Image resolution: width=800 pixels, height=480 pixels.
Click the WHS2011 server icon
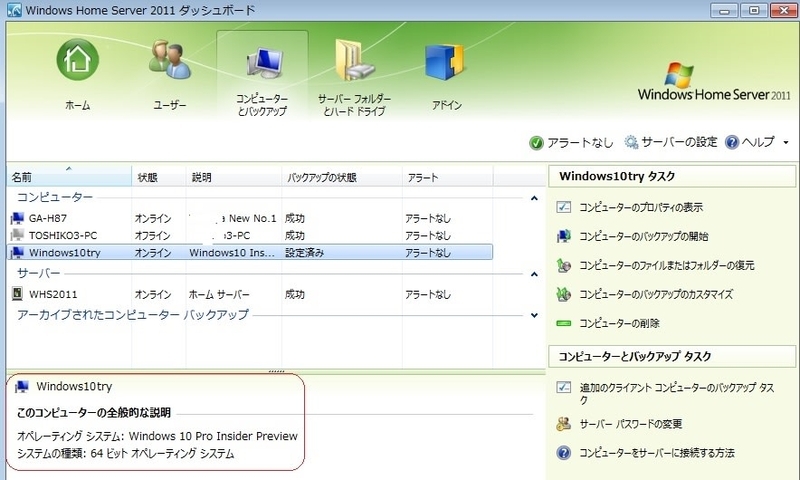(17, 293)
